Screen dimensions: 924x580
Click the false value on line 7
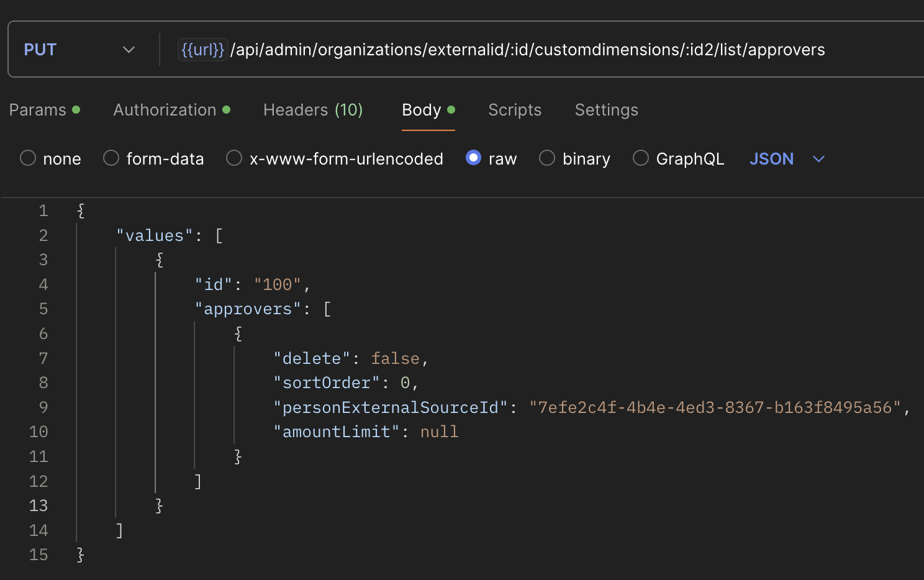pos(395,358)
